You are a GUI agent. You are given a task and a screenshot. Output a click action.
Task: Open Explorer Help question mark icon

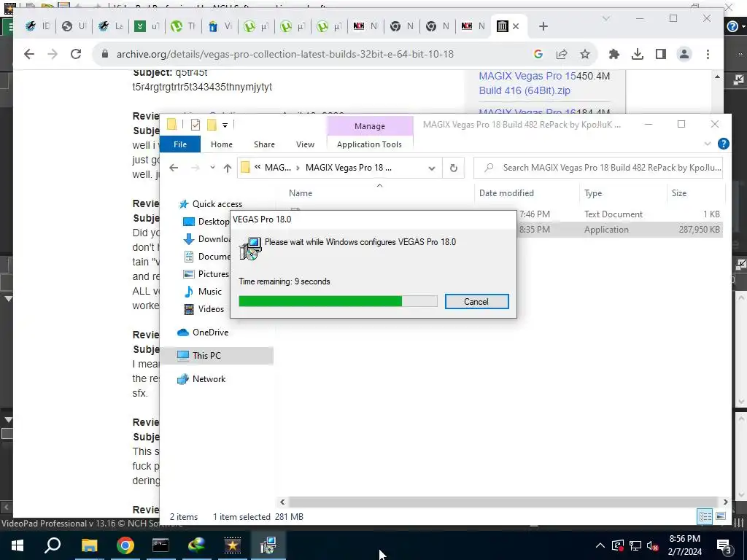(723, 144)
